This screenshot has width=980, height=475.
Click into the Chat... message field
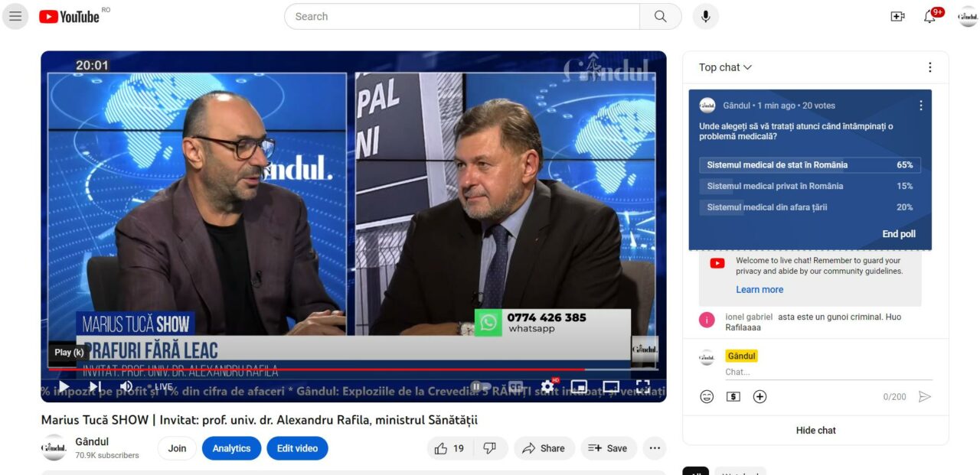[x=828, y=372]
